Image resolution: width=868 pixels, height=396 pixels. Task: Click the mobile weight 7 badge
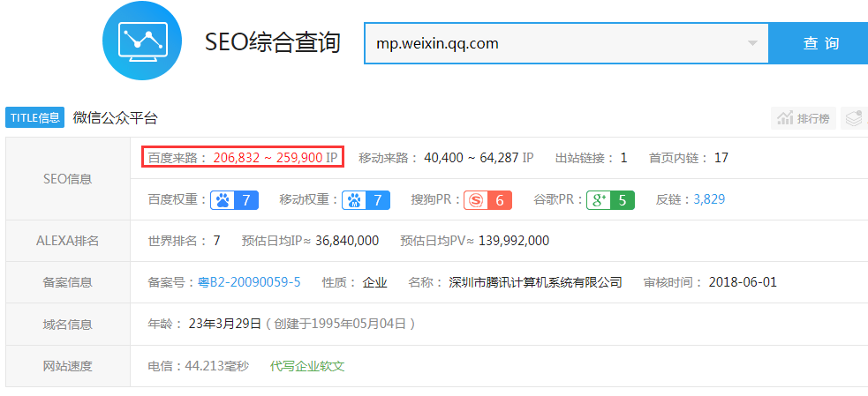pos(366,200)
